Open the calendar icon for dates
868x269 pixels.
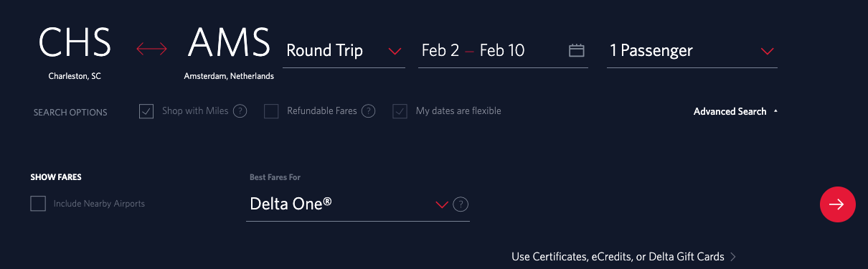(577, 50)
